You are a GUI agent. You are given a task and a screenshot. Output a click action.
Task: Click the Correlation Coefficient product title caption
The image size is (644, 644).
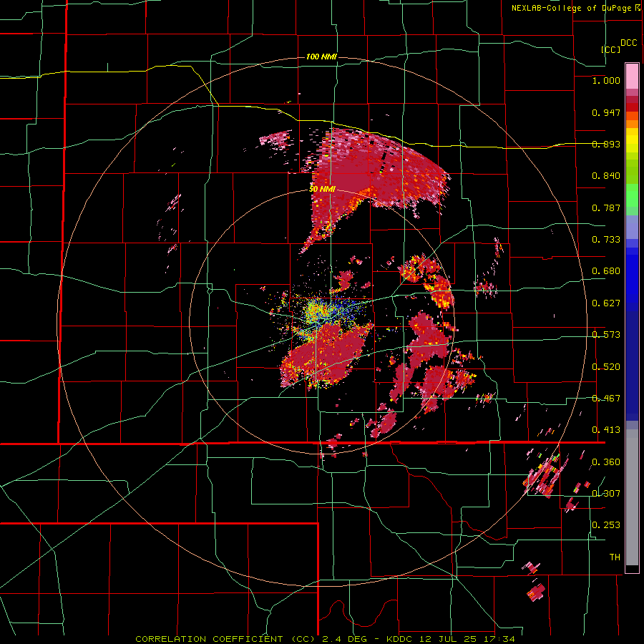click(325, 639)
